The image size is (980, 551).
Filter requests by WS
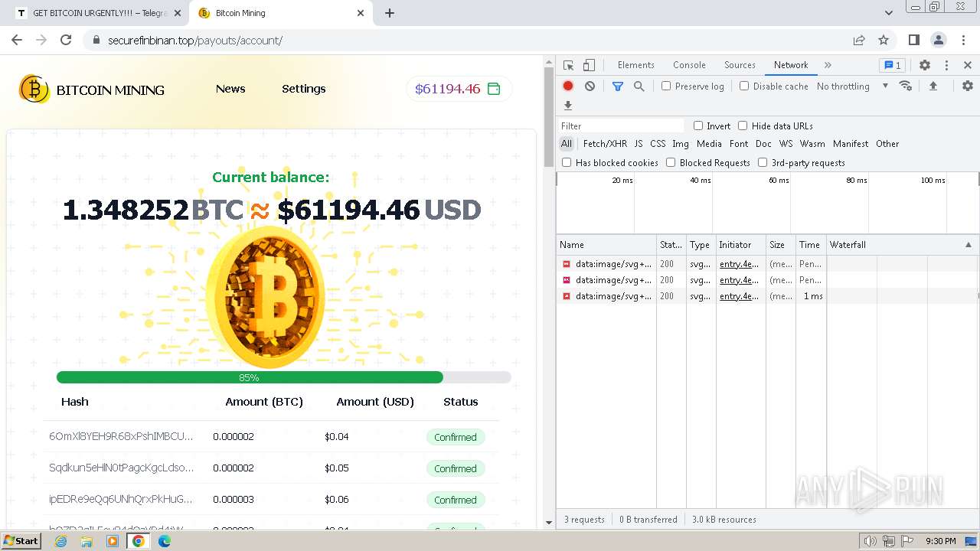(786, 144)
